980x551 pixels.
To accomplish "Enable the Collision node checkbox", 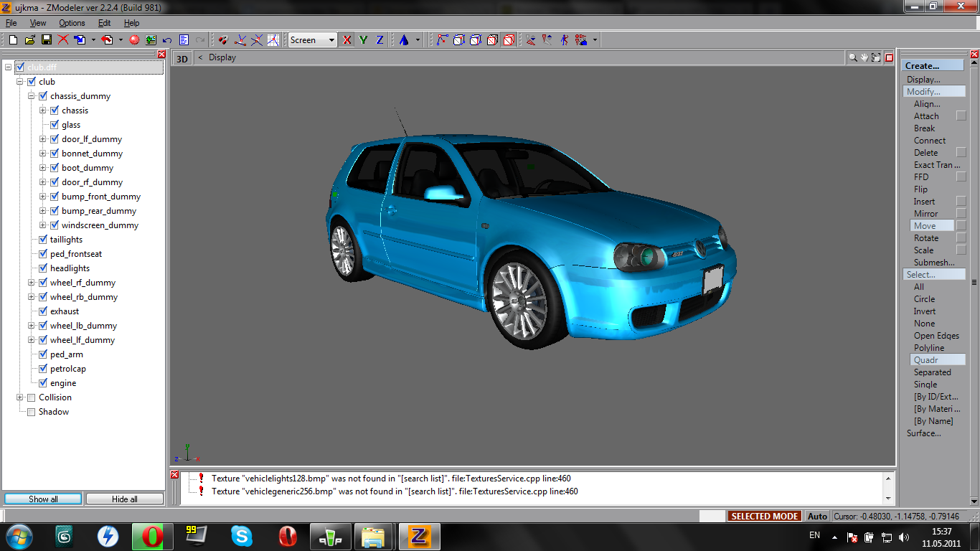I will pyautogui.click(x=32, y=397).
